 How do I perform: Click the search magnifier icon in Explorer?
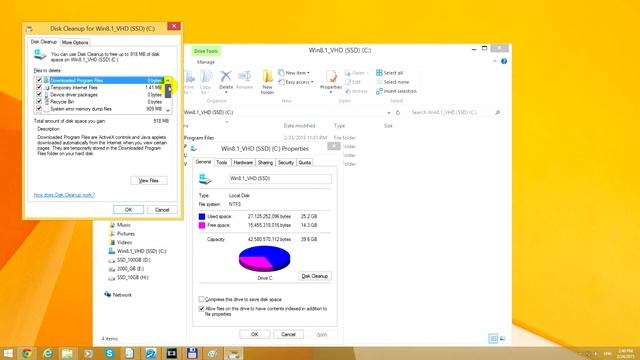point(497,112)
